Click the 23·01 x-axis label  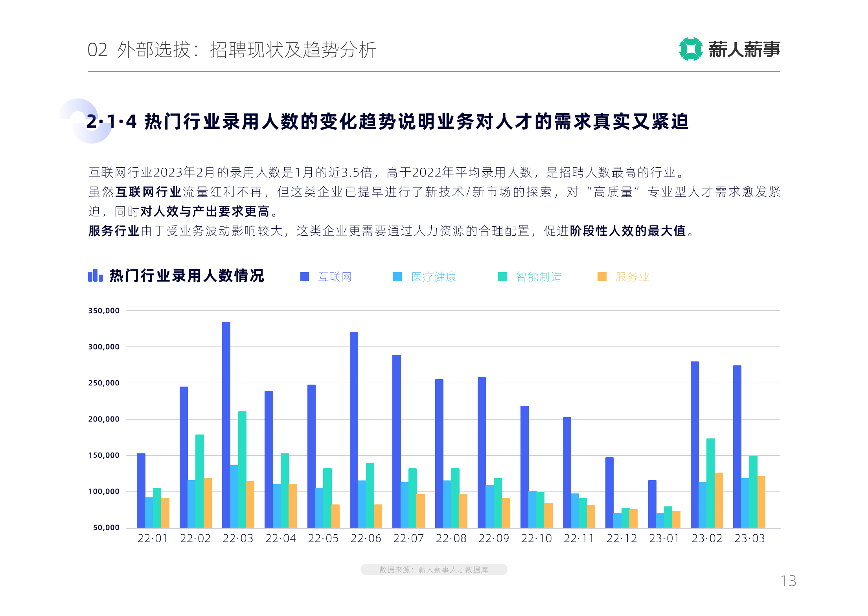click(664, 538)
